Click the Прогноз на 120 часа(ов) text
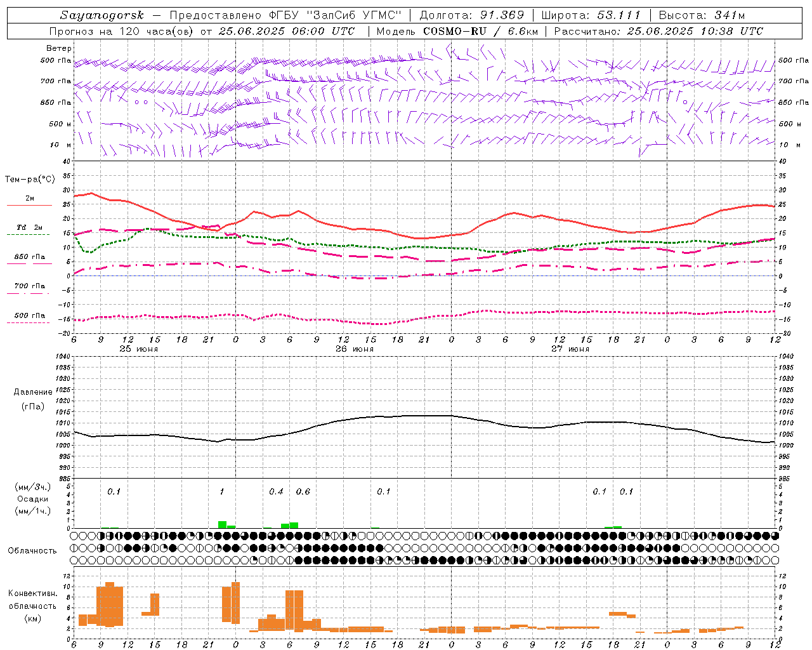812x650 pixels. [122, 31]
